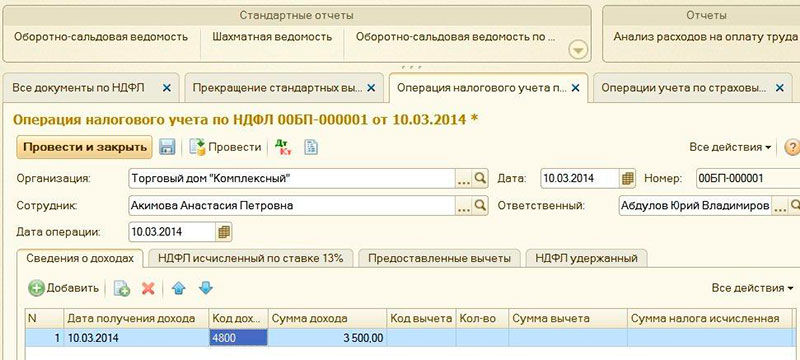Click the Дата input field

580,178
